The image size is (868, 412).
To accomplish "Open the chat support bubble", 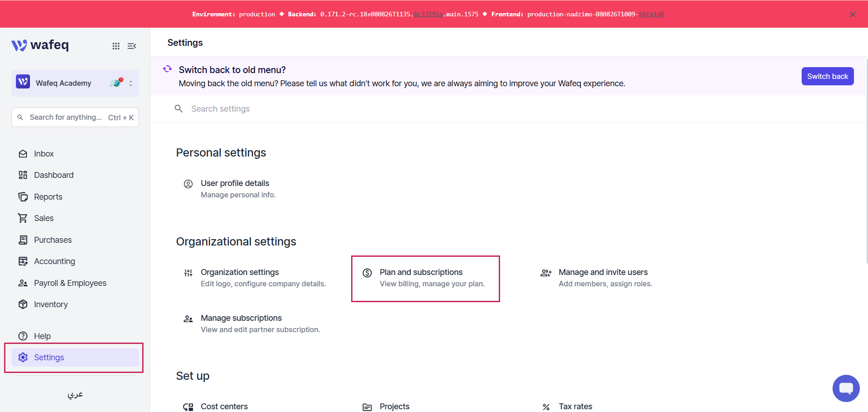I will click(x=846, y=388).
